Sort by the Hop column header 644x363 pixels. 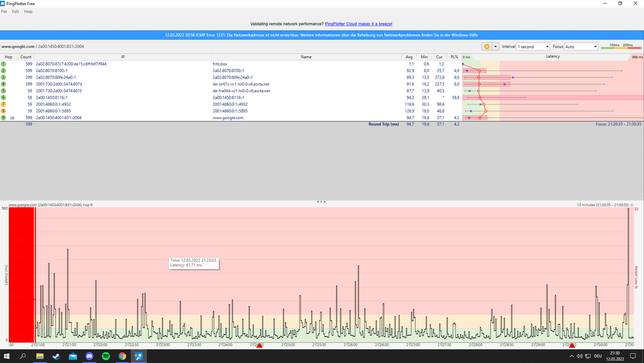point(8,57)
